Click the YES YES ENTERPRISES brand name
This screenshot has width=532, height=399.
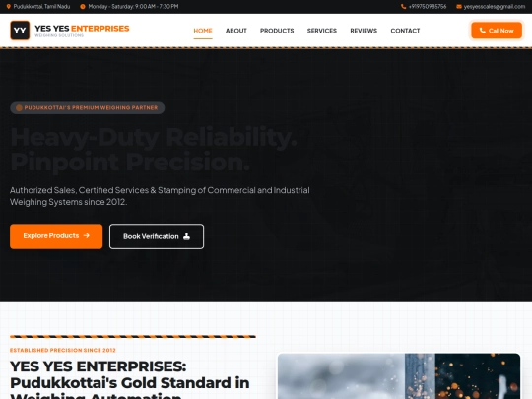click(82, 29)
